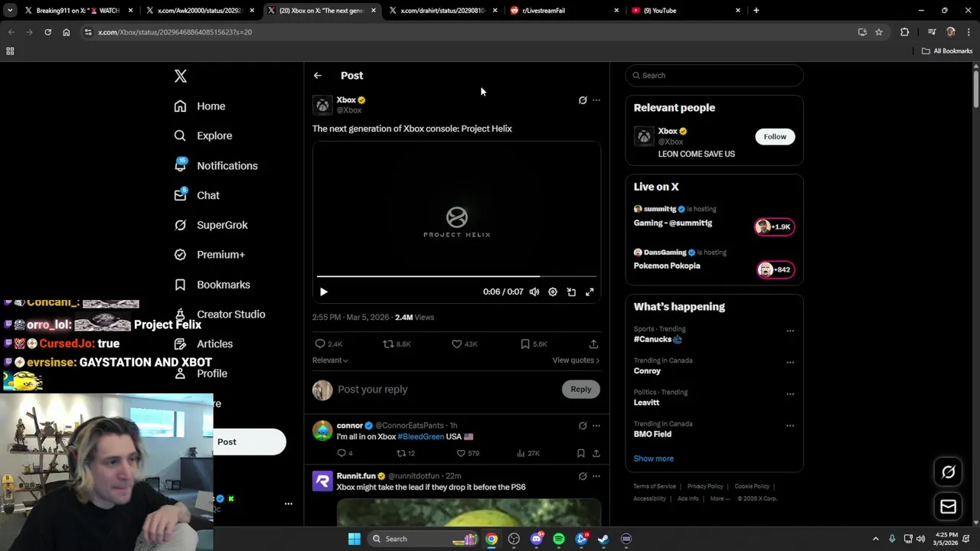Image resolution: width=980 pixels, height=551 pixels.
Task: Open account menu three dots in sidebar
Action: point(289,504)
